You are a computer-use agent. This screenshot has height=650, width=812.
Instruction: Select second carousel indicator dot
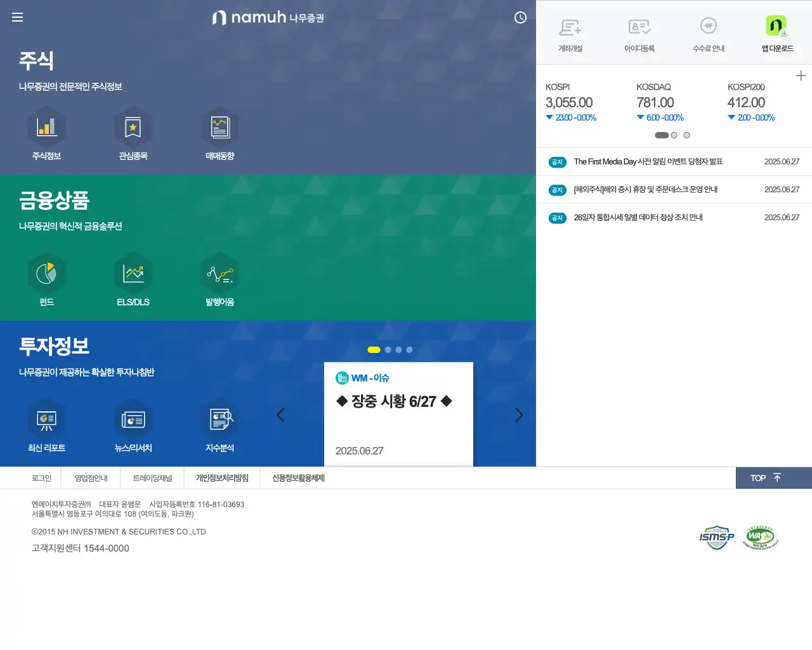(388, 350)
